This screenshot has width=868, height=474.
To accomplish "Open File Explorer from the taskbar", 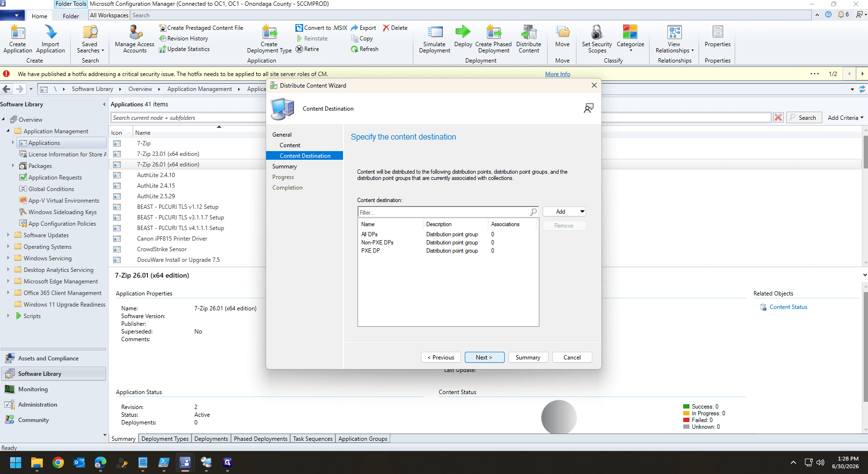I will tap(37, 462).
